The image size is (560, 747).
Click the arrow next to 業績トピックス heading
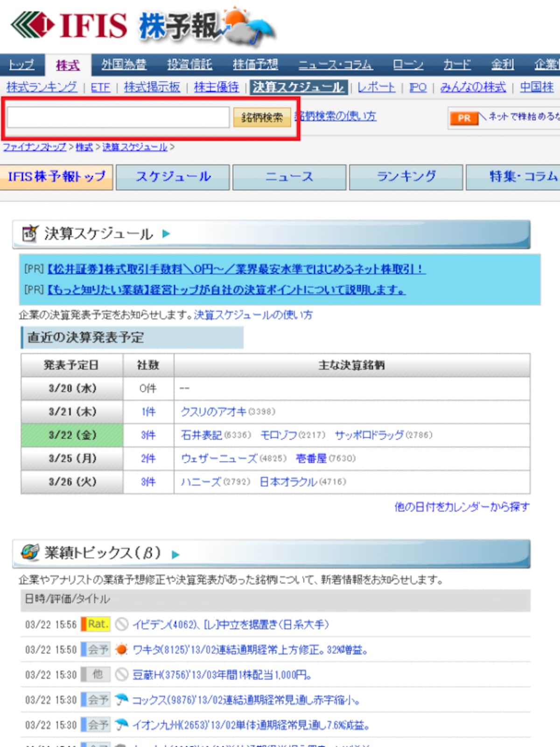[175, 555]
